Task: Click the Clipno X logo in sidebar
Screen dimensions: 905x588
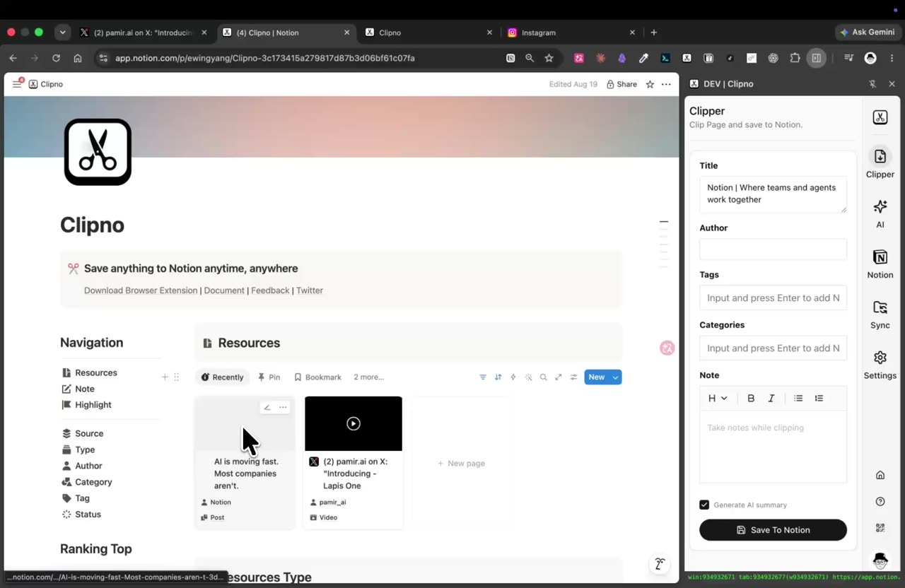Action: (x=880, y=117)
